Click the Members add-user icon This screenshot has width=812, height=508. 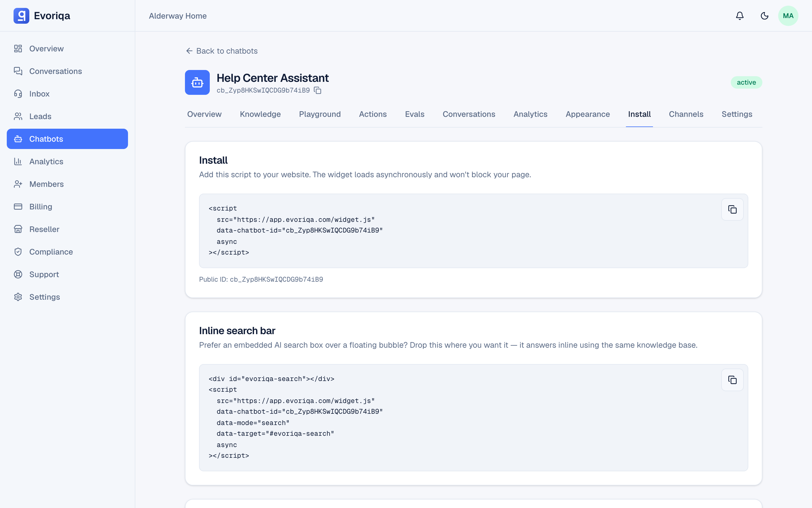18,184
